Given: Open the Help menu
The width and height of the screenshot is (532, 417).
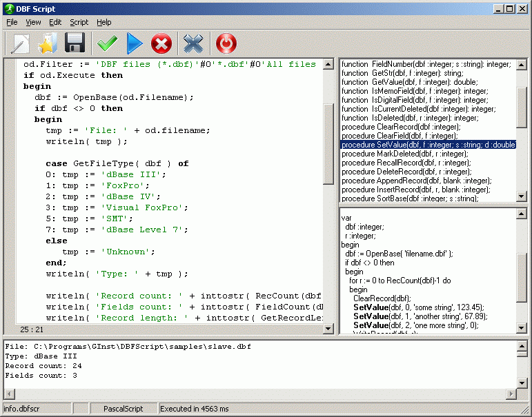Looking at the screenshot, I should tap(104, 22).
